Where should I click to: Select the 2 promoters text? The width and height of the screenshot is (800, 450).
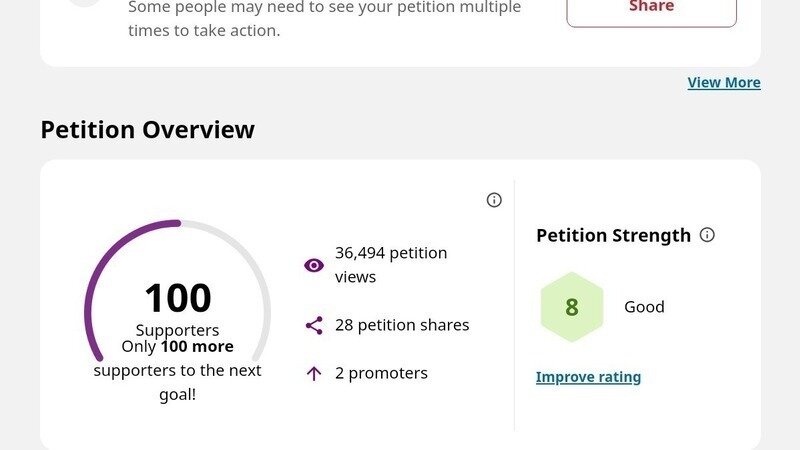pyautogui.click(x=381, y=373)
